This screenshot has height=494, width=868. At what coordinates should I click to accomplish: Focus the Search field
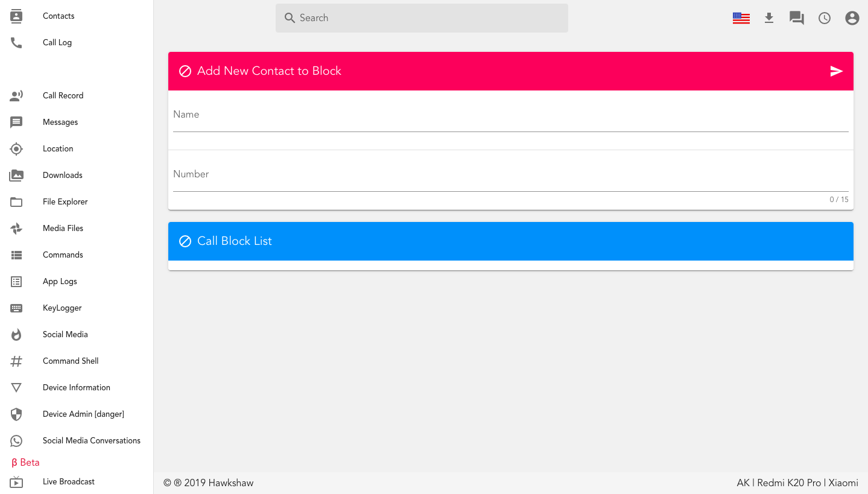click(x=422, y=18)
